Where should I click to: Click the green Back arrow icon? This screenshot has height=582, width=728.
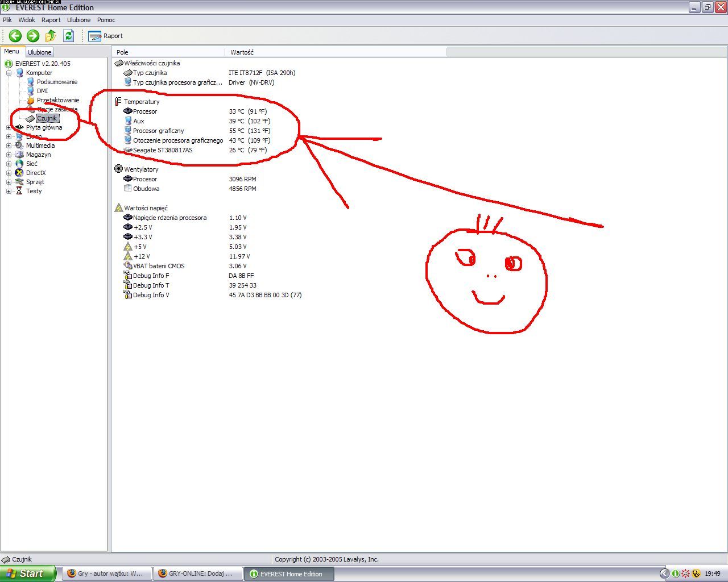coord(15,36)
